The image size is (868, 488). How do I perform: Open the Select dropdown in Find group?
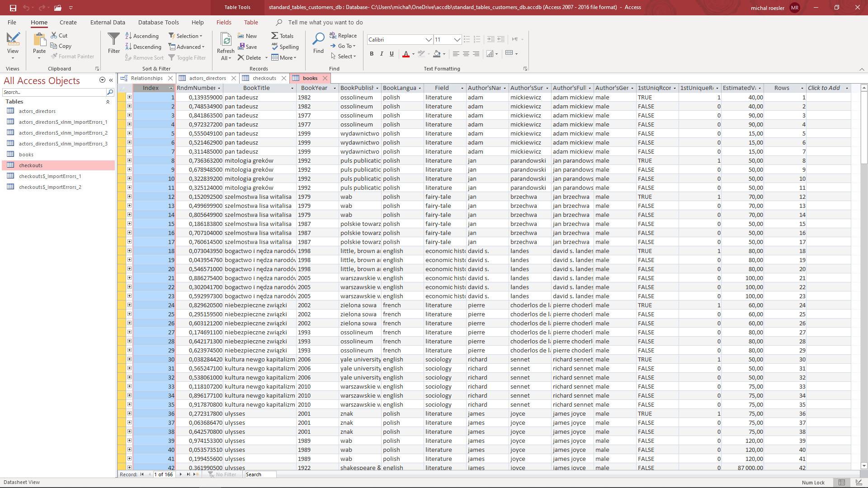(x=343, y=56)
